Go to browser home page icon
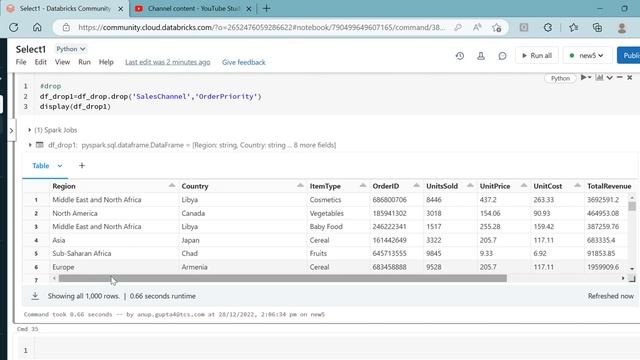 click(x=37, y=27)
